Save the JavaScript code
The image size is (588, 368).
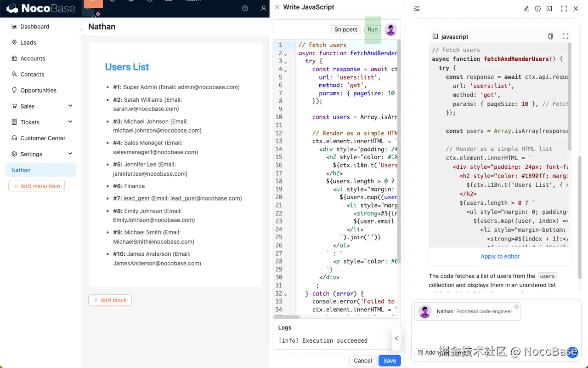pyautogui.click(x=390, y=361)
